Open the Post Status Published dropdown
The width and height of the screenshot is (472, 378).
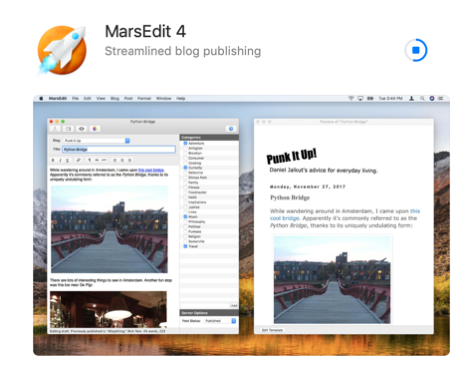tap(220, 321)
